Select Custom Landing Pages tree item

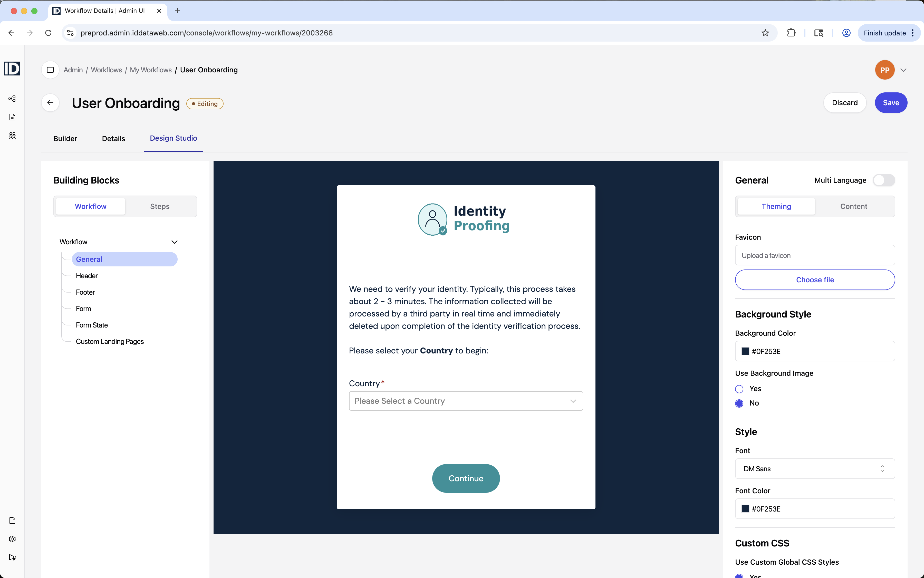110,341
